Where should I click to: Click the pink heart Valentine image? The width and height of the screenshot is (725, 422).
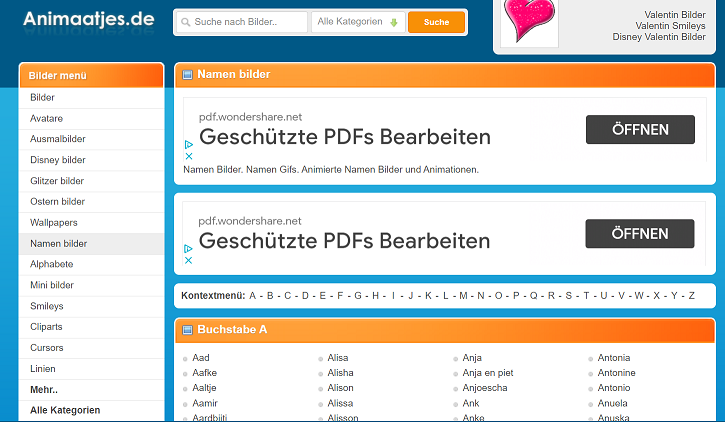coord(529,22)
